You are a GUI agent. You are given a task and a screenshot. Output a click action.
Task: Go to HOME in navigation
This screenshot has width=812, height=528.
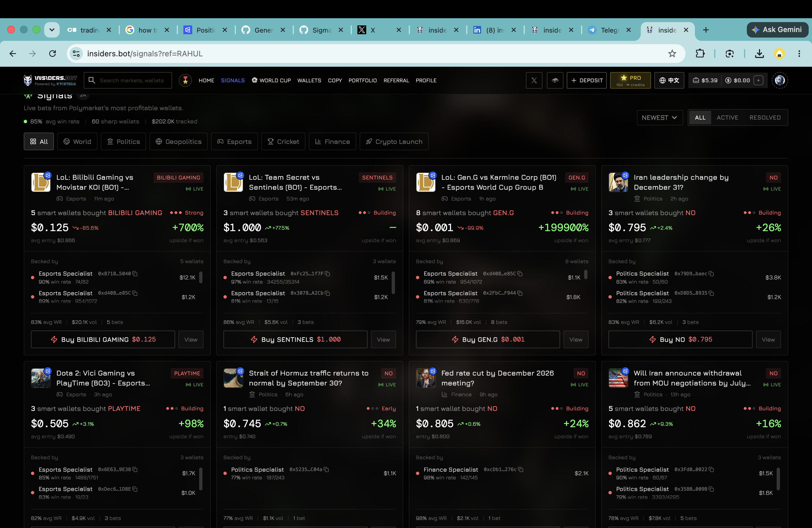(x=206, y=80)
